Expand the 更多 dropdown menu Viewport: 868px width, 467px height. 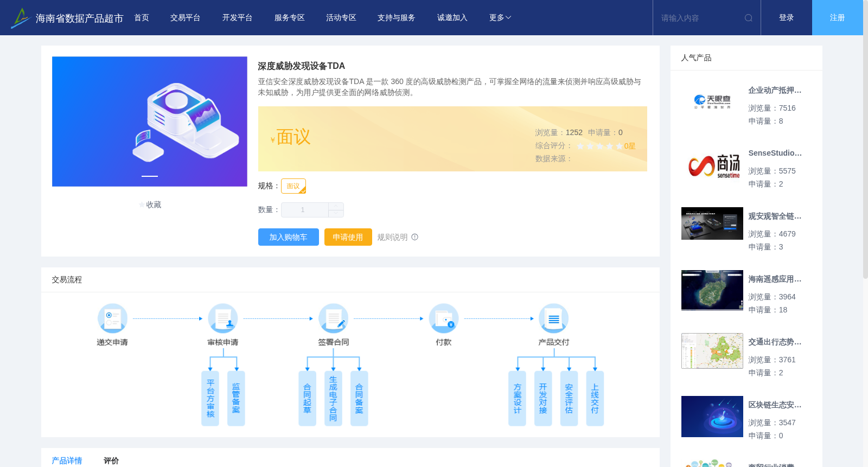point(500,18)
